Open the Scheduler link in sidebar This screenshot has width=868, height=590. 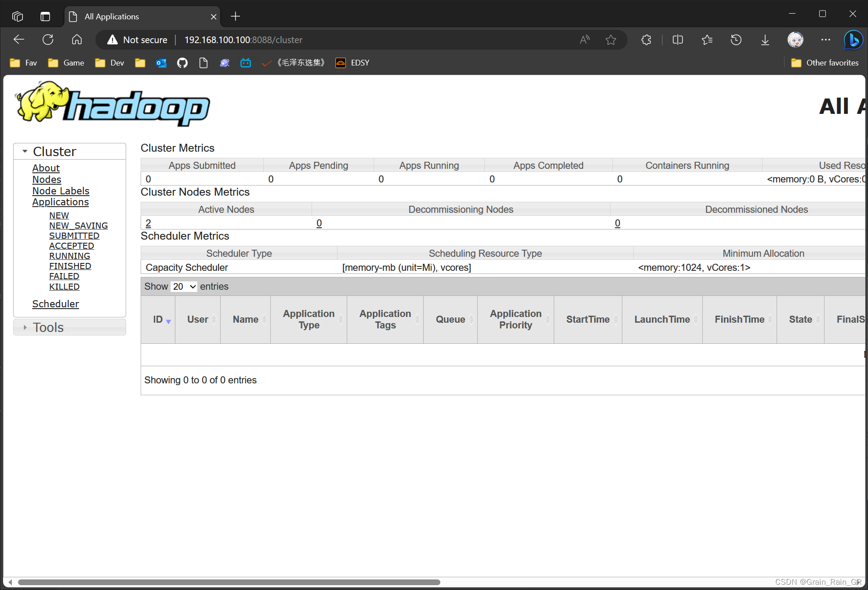(55, 304)
